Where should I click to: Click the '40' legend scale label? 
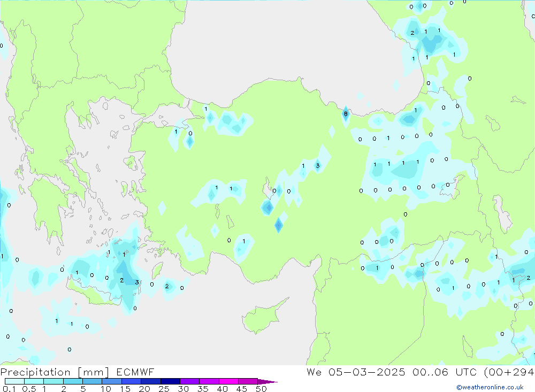(x=223, y=389)
